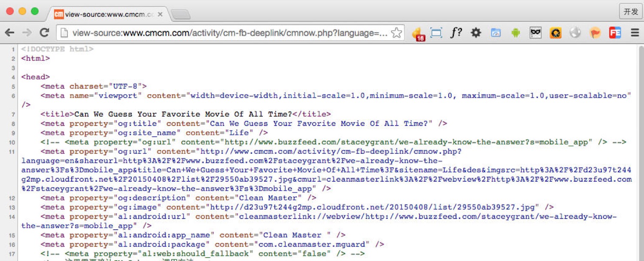Click the browser back arrow
Screen dimensions: 644x261
click(9, 33)
